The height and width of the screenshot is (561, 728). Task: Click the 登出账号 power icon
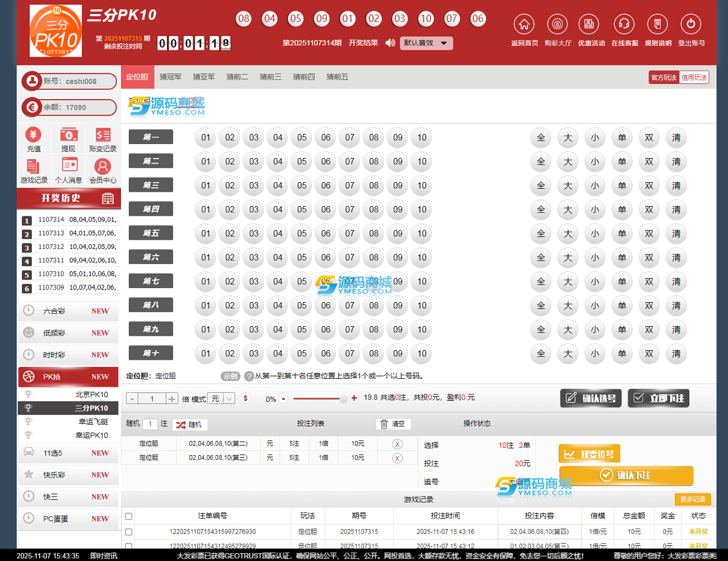tap(690, 25)
